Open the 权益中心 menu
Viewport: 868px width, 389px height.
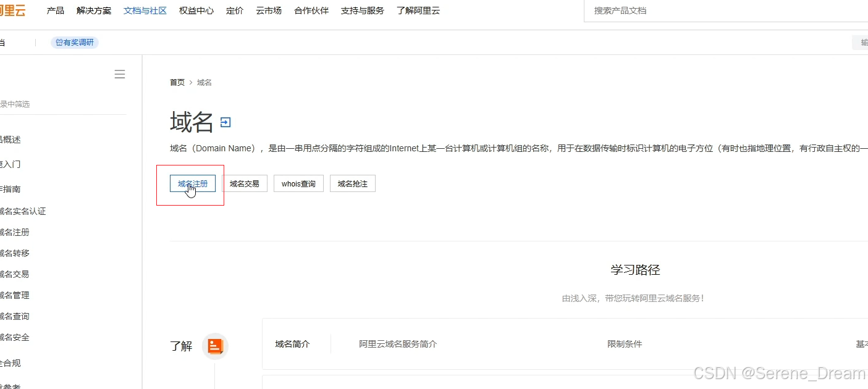(x=196, y=10)
